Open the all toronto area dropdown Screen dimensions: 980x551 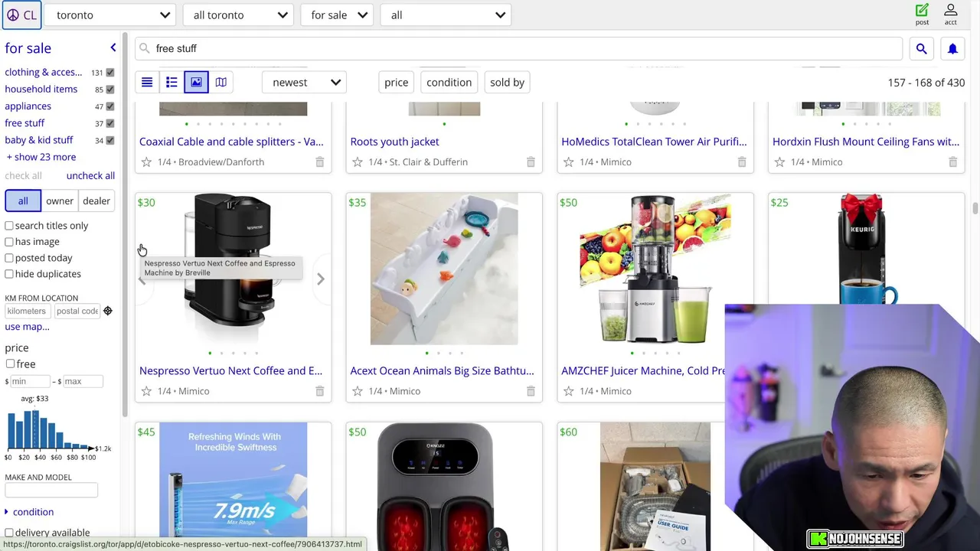click(239, 15)
